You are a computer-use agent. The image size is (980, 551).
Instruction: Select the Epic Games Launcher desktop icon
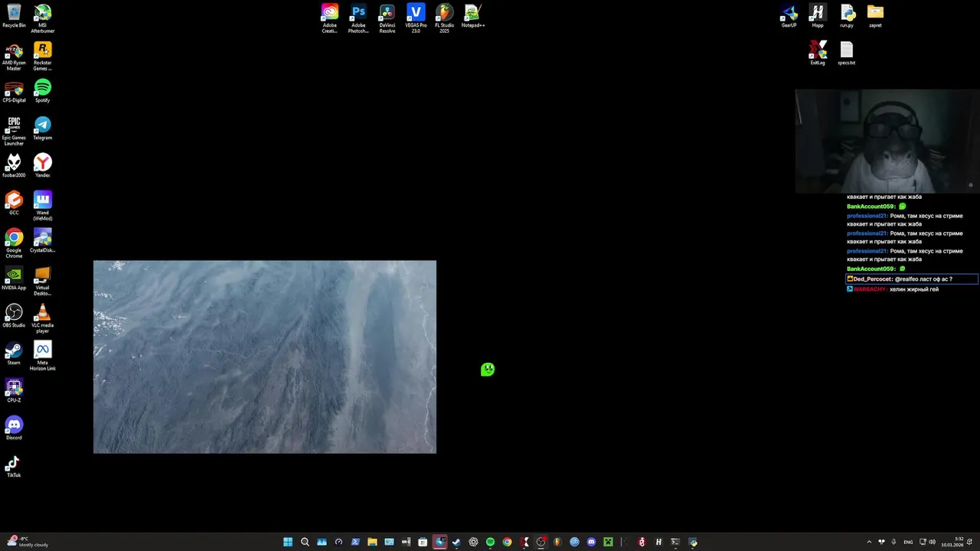click(14, 131)
